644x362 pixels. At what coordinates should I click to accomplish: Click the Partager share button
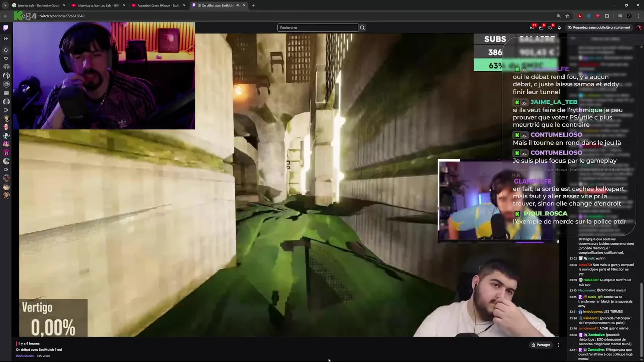(541, 345)
